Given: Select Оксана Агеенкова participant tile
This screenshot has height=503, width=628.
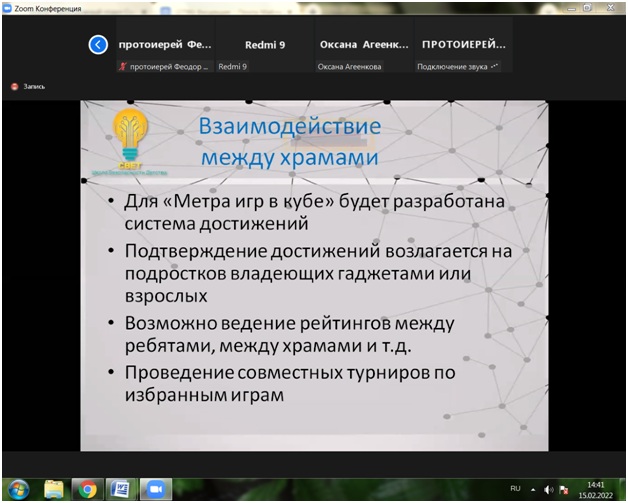Looking at the screenshot, I should (x=363, y=51).
